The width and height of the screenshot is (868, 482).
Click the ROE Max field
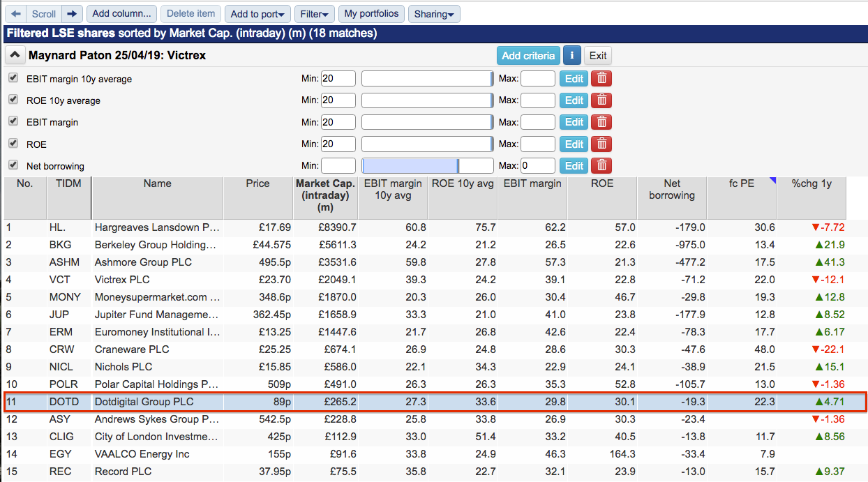pos(538,144)
